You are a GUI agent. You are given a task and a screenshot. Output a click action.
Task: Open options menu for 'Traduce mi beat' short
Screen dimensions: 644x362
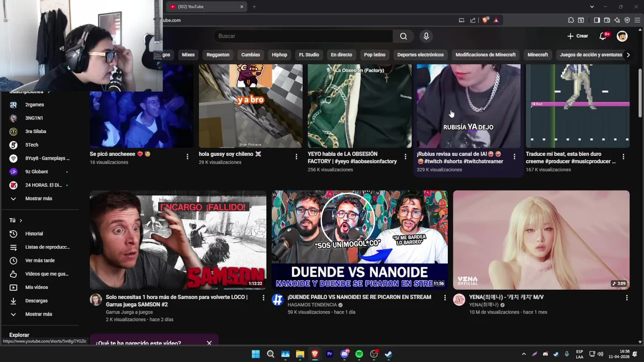[623, 157]
